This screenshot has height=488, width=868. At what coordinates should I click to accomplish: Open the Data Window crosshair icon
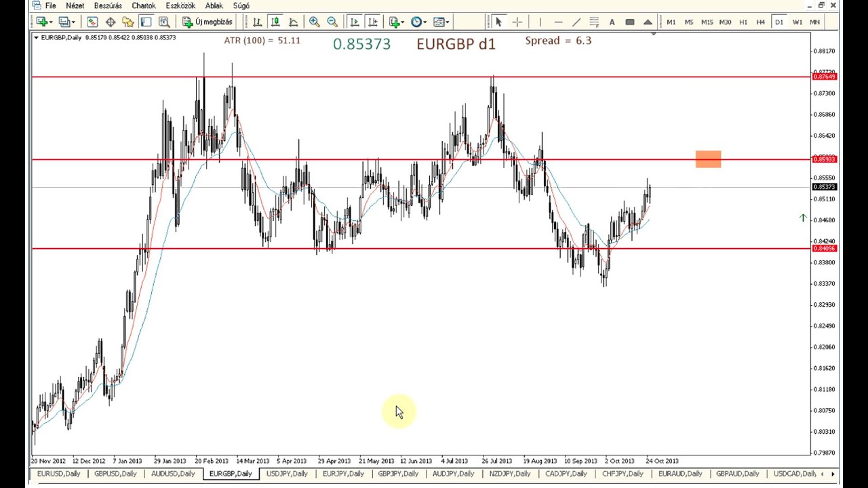point(111,22)
